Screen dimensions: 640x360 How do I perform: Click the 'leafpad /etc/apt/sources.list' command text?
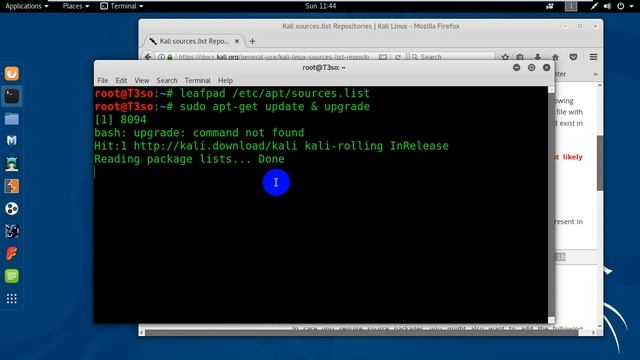pyautogui.click(x=275, y=93)
